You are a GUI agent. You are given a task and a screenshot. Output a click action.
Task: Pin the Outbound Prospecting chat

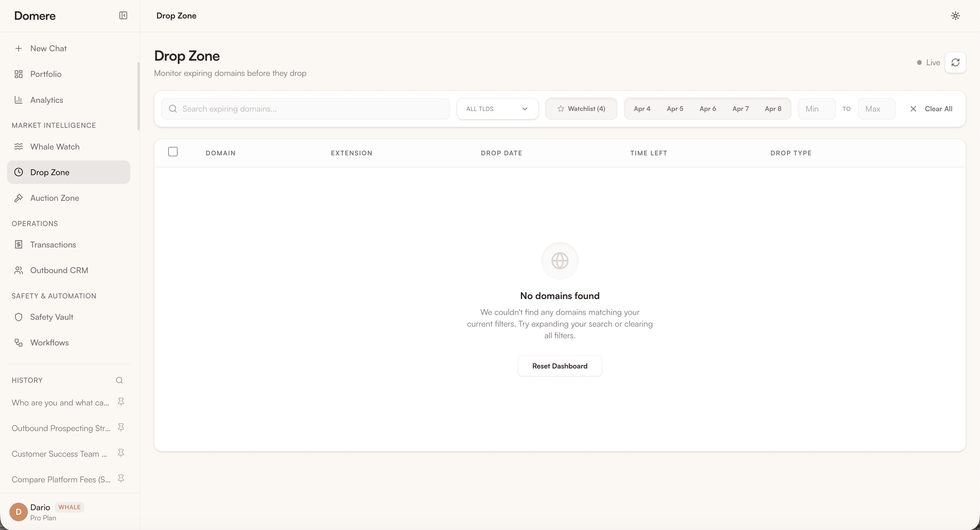[x=121, y=428]
